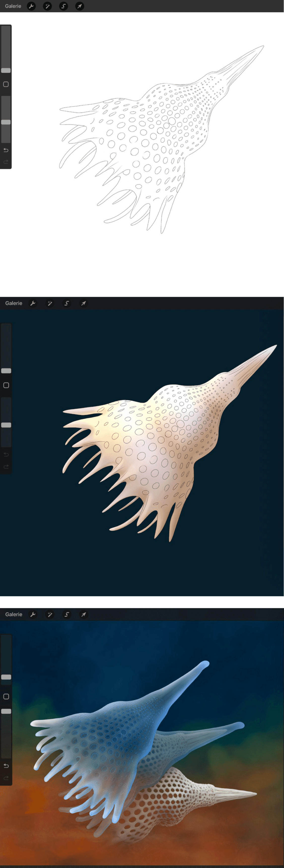
Task: Tap square modify button in the pencil-sketch screenshot
Action: (x=6, y=84)
